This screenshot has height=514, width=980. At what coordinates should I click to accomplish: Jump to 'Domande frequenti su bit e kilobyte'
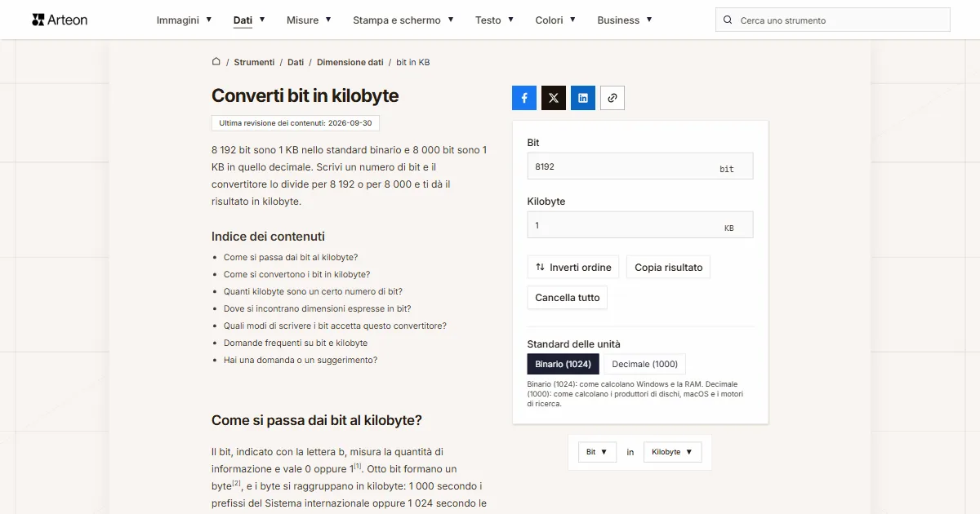(296, 343)
